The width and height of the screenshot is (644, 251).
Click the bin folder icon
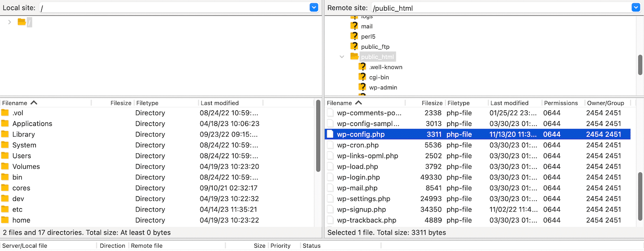click(5, 177)
